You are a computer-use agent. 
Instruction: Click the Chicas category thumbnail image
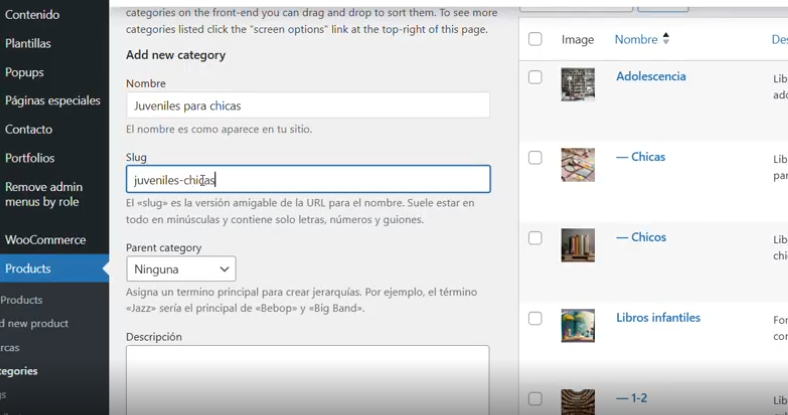578,164
